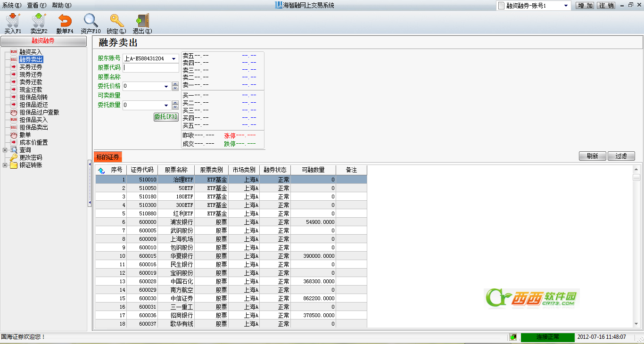Increase 委托价格 with the up spinner
Screen dimensions: 644x344
[x=175, y=85]
